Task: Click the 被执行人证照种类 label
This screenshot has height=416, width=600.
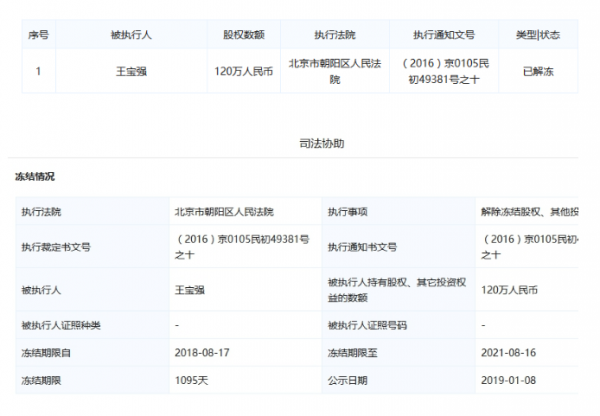Action: (x=61, y=325)
